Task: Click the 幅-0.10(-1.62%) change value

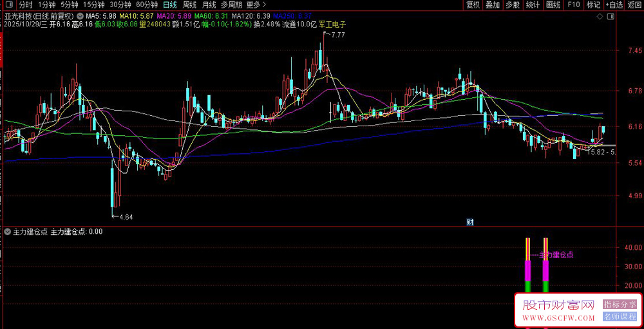Action: pos(226,24)
